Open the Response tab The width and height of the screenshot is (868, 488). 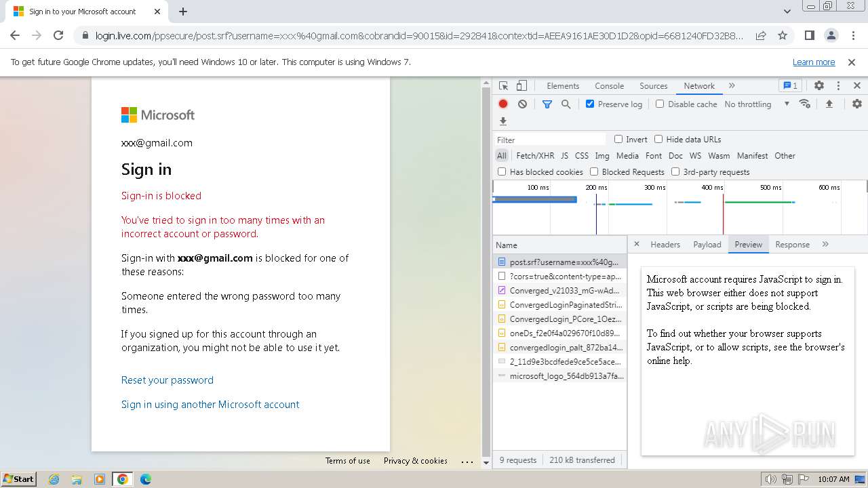pos(792,244)
